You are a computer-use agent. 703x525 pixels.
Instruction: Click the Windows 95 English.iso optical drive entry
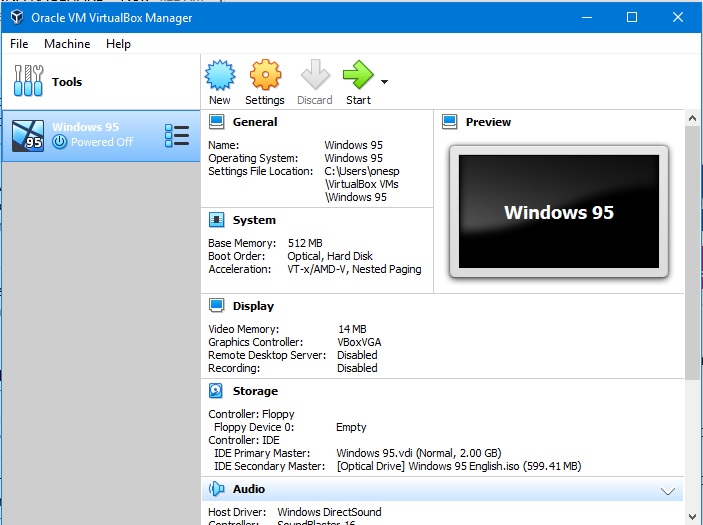pos(459,466)
